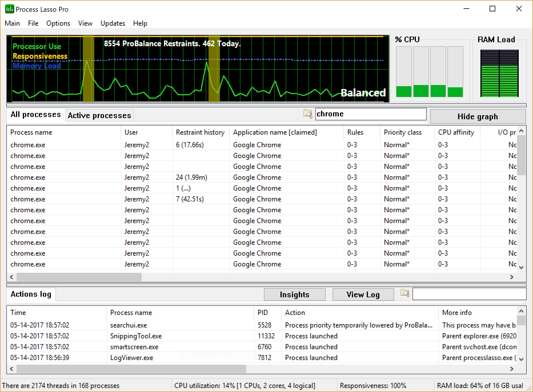The image size is (533, 392).
Task: Open the Main menu
Action: (12, 23)
